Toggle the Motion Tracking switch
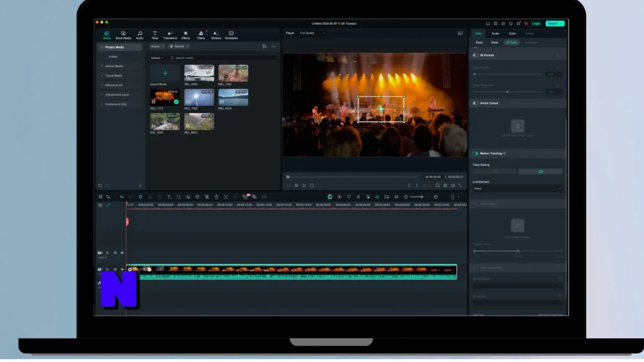The width and height of the screenshot is (644, 362). (x=475, y=153)
